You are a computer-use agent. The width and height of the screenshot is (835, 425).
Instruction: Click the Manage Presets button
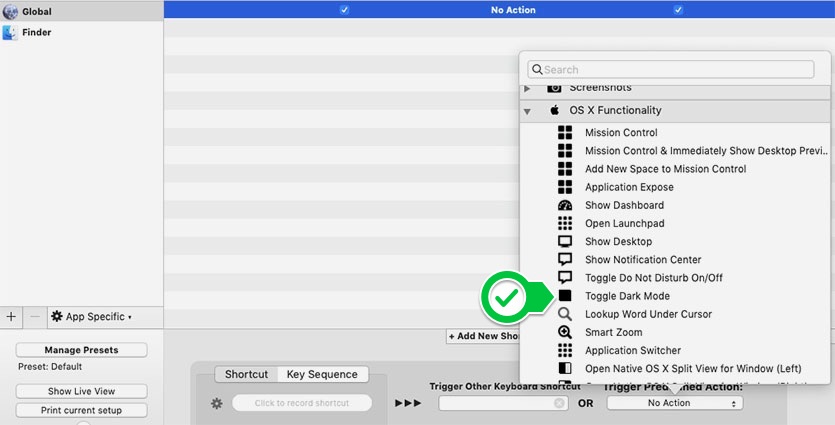click(81, 350)
